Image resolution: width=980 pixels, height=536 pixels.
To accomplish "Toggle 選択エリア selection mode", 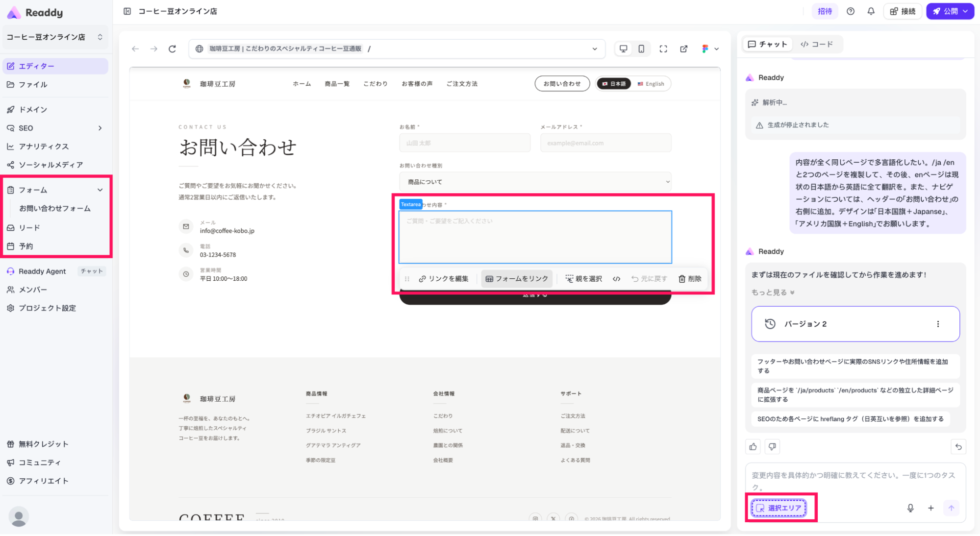I will click(779, 508).
